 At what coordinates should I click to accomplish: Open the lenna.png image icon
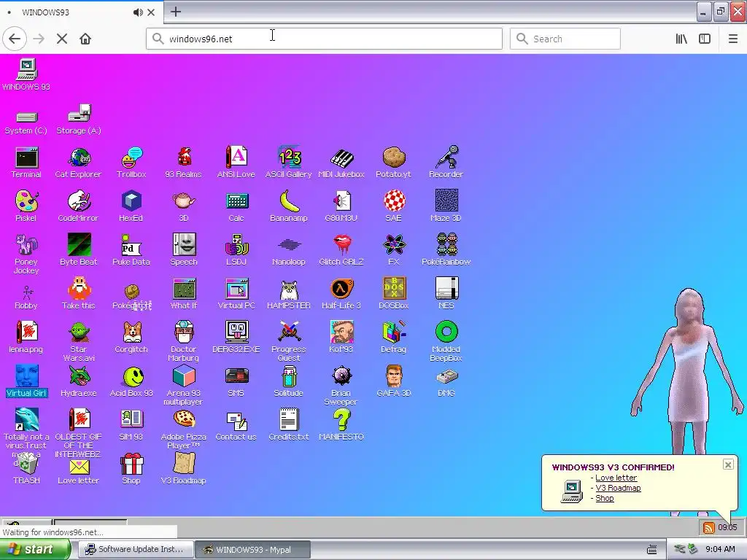(26, 337)
